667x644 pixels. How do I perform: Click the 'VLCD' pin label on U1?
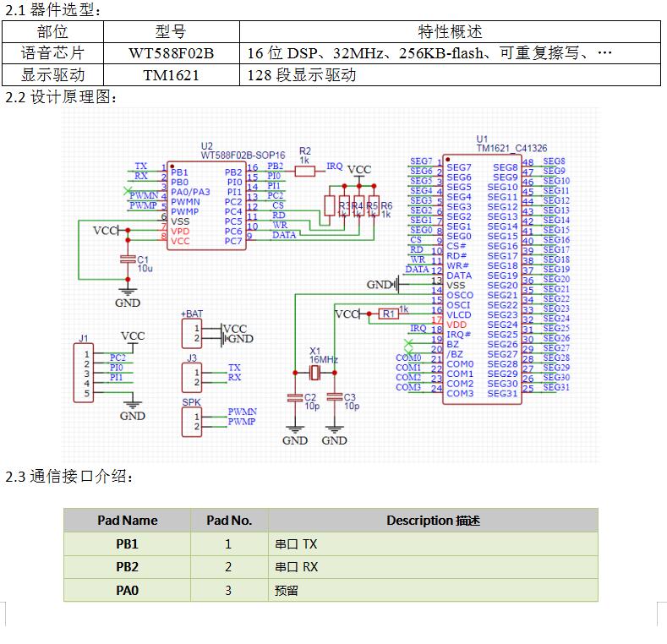tap(458, 314)
